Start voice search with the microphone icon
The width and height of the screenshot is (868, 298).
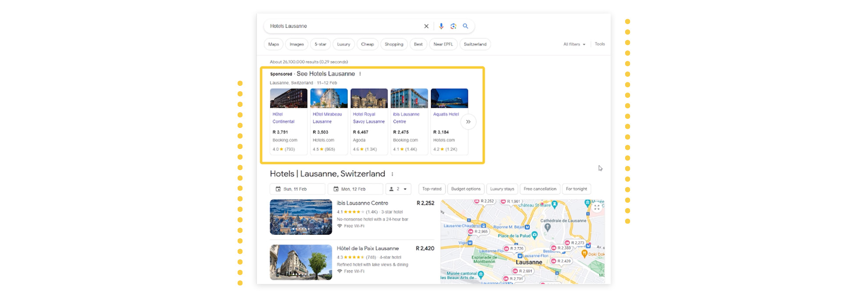(x=441, y=26)
